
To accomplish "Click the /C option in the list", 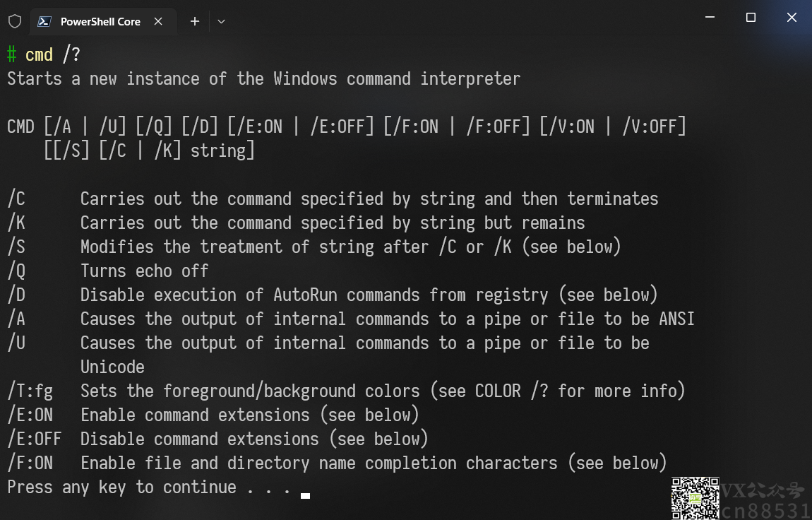I will [x=16, y=199].
